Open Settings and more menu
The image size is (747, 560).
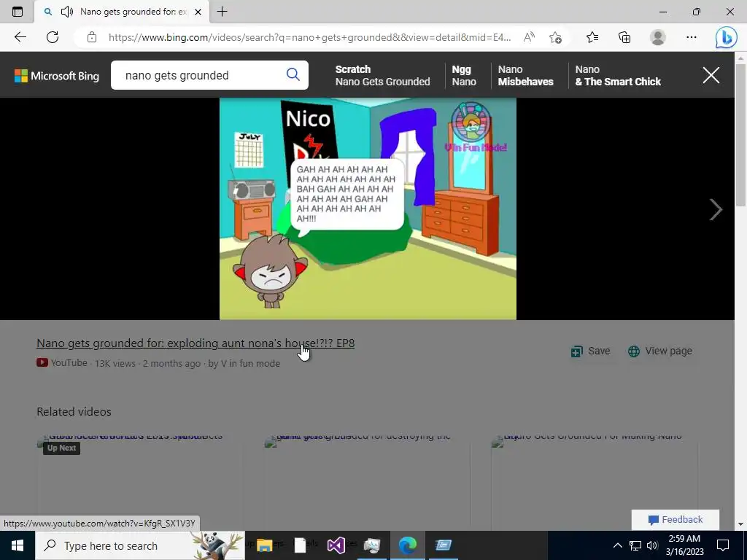tap(692, 37)
